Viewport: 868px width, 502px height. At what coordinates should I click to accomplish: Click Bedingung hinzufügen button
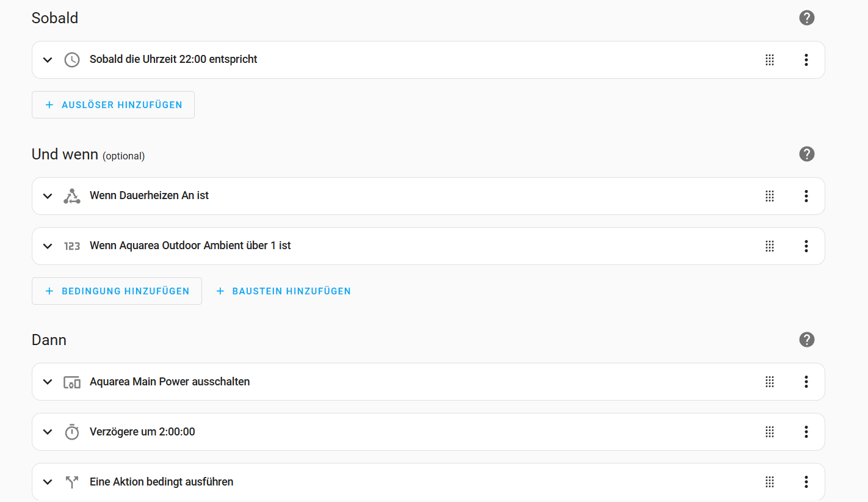[117, 291]
